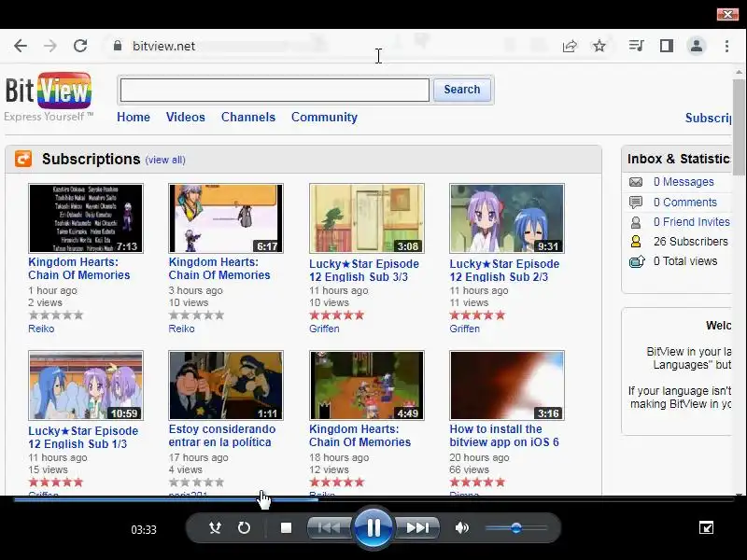
Task: Reload the bitview.net page
Action: 80,46
